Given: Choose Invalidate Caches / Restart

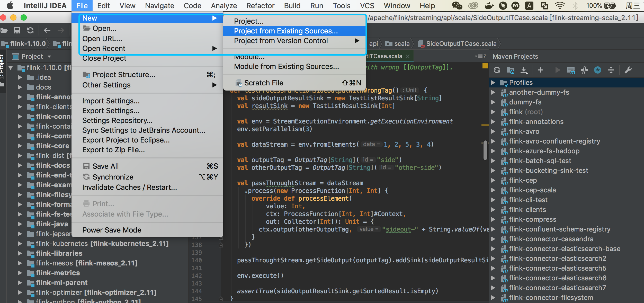Looking at the screenshot, I should [x=129, y=188].
